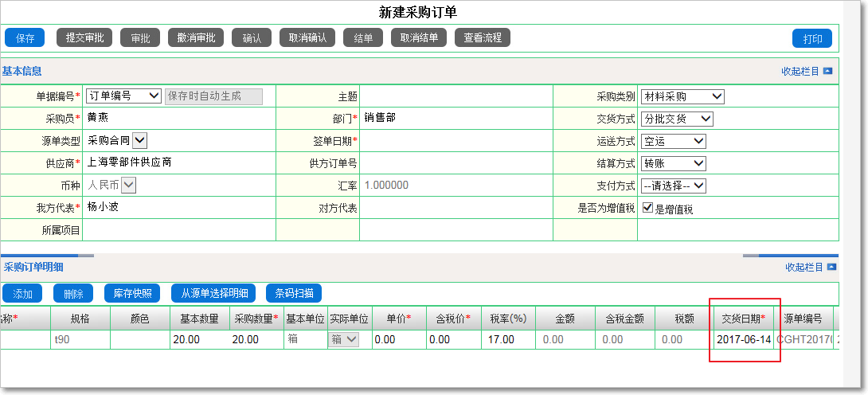Click the 交货日期 field showing 2017-06-14

[x=743, y=339]
